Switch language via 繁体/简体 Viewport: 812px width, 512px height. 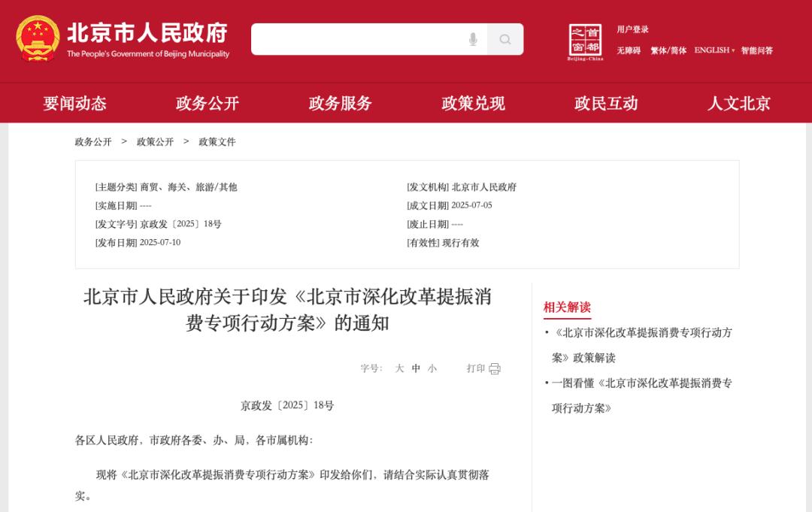(668, 50)
